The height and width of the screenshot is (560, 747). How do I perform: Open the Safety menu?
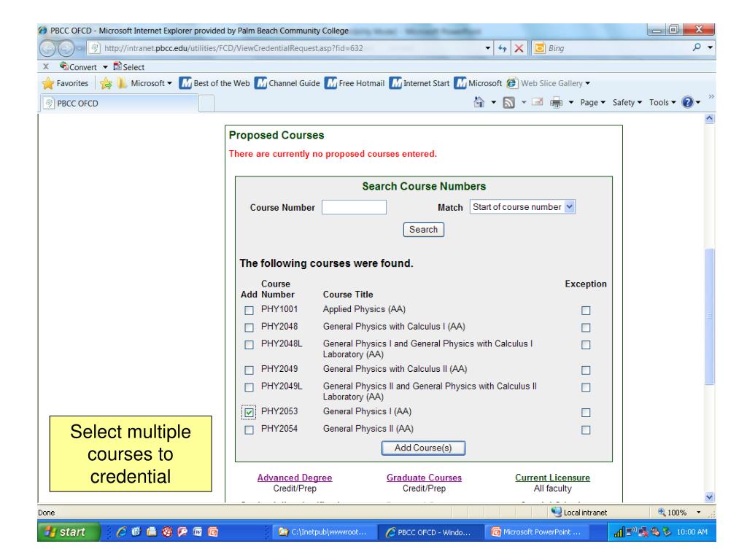[x=627, y=102]
